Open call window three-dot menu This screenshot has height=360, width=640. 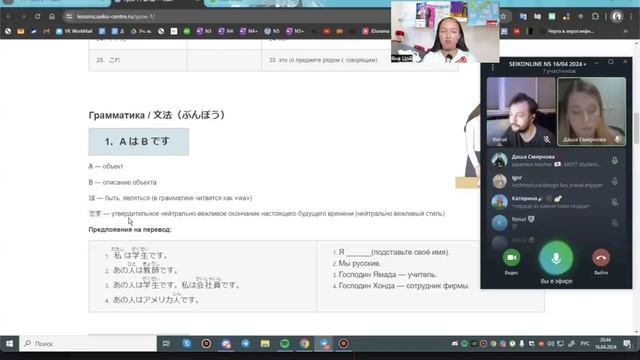493,67
